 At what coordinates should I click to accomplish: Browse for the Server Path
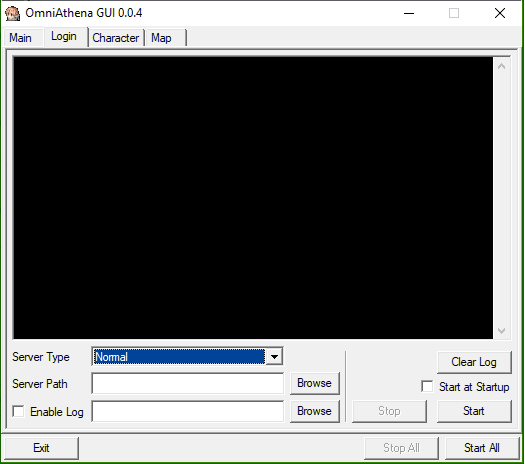tap(314, 383)
